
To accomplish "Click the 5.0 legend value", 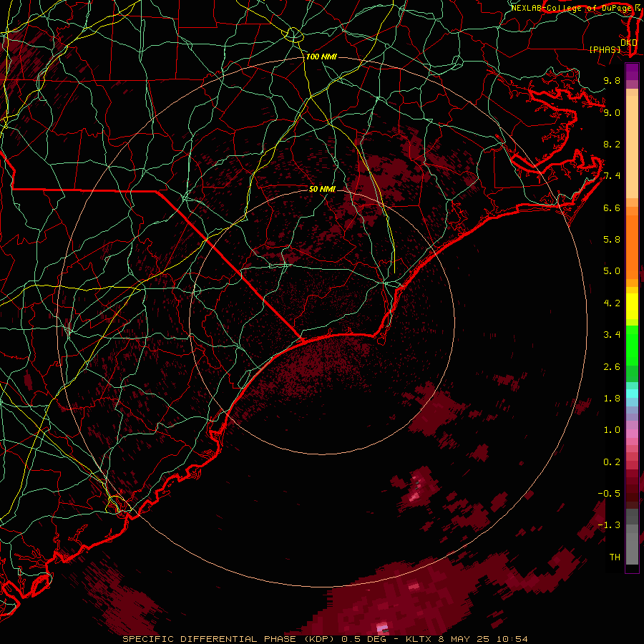I will point(612,271).
